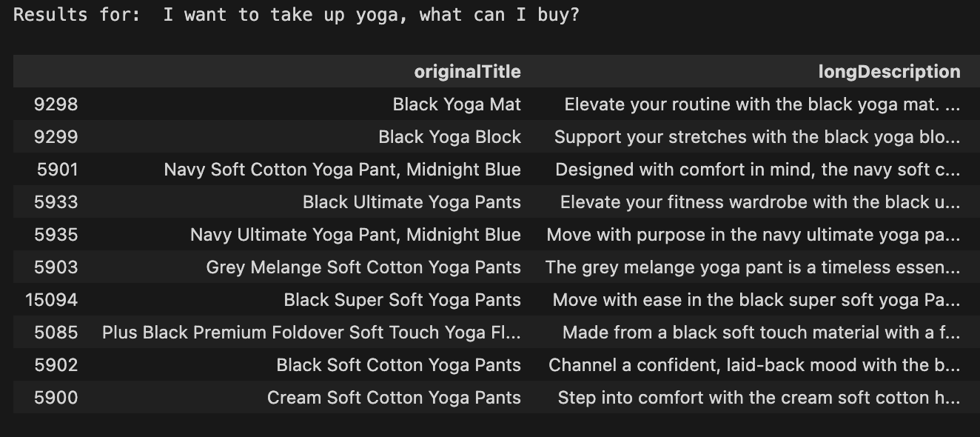The width and height of the screenshot is (980, 437).
Task: Select the Black Yoga Mat title cell
Action: 457,104
